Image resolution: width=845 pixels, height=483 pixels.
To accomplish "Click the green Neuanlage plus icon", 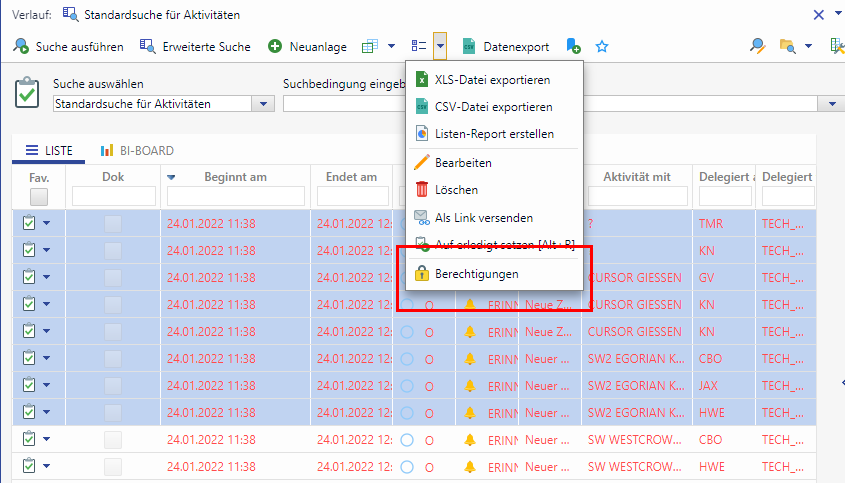I will point(275,47).
